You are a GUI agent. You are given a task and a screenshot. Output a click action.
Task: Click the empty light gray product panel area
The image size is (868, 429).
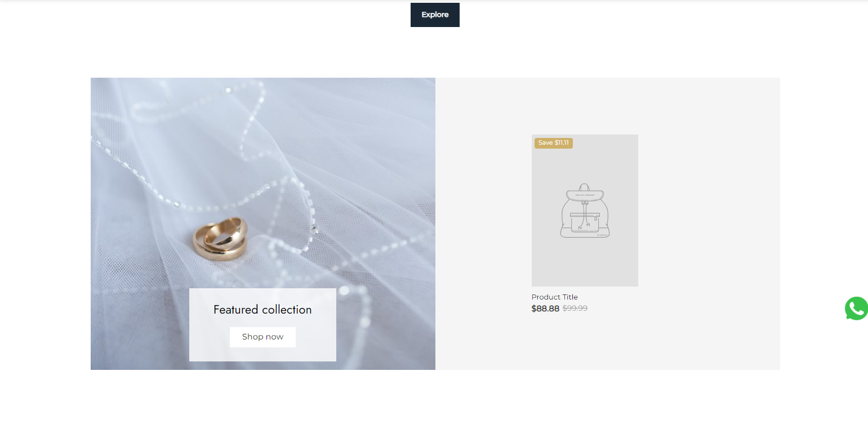(710, 225)
